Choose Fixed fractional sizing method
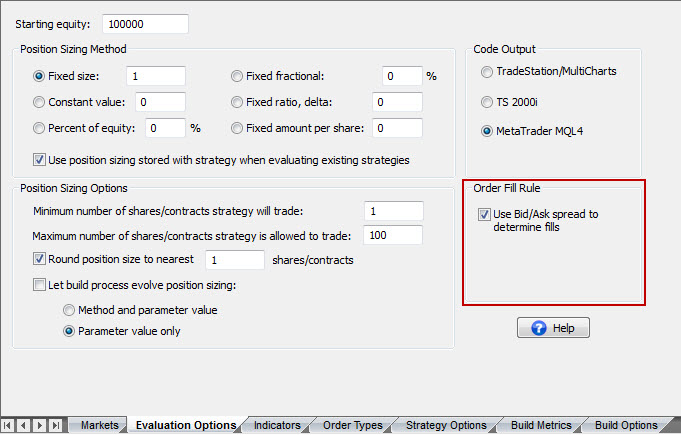Screen dimensions: 681x435 click(x=237, y=75)
